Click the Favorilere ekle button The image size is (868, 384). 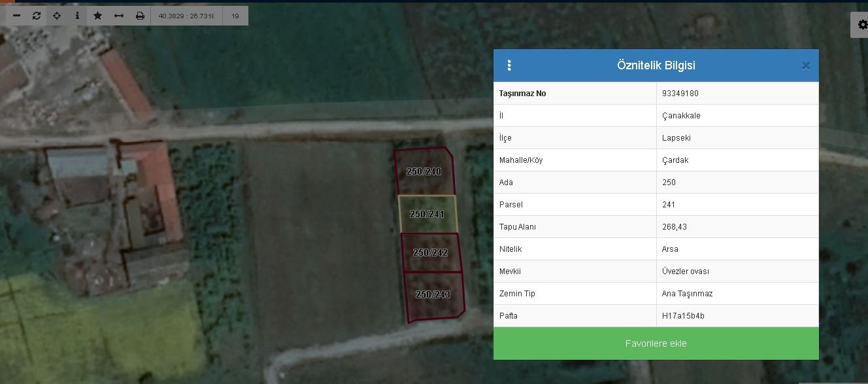(x=656, y=343)
